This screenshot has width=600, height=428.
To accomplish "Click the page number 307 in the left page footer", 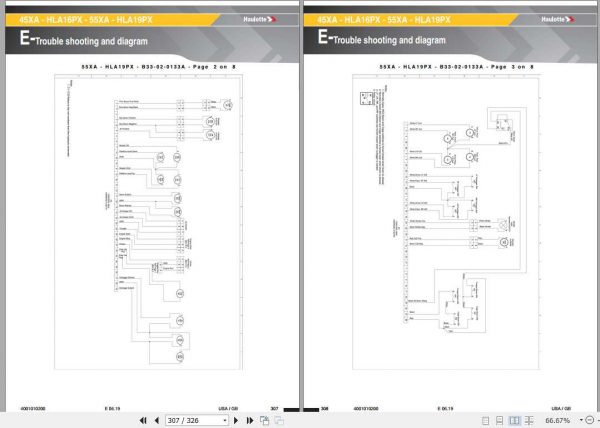I will pyautogui.click(x=274, y=408).
